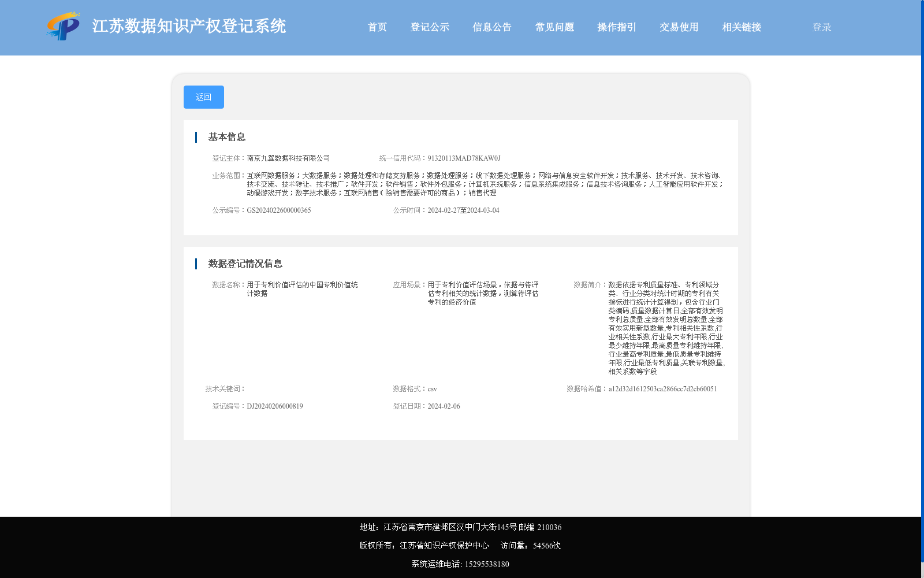Click registration number DJ20240206000819
Viewport: 924px width, 578px height.
tap(275, 406)
